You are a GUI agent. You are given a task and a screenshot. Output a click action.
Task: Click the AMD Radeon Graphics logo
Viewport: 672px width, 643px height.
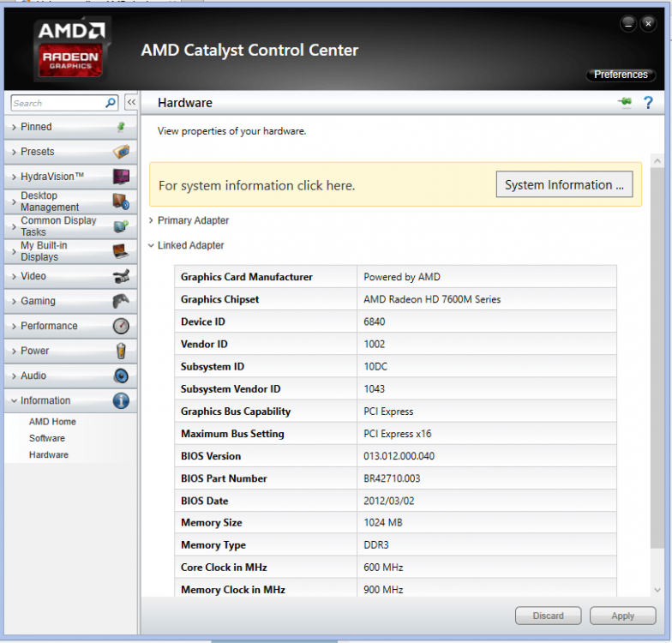[72, 49]
